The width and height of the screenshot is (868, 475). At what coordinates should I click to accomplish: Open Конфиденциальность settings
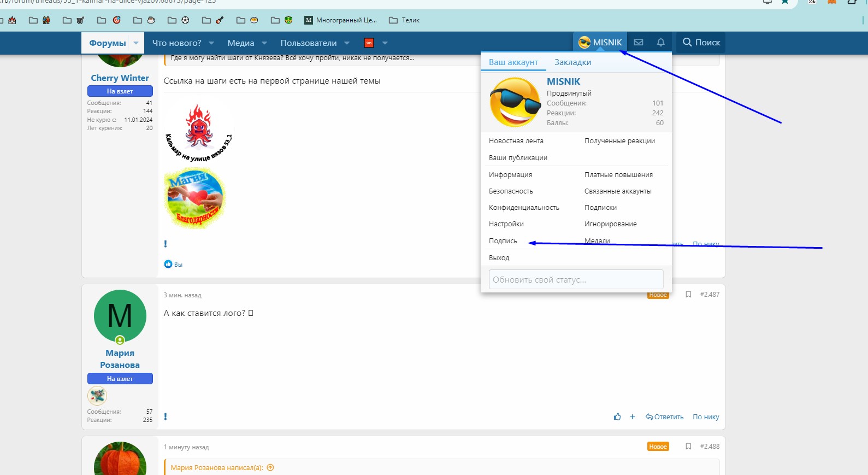524,207
